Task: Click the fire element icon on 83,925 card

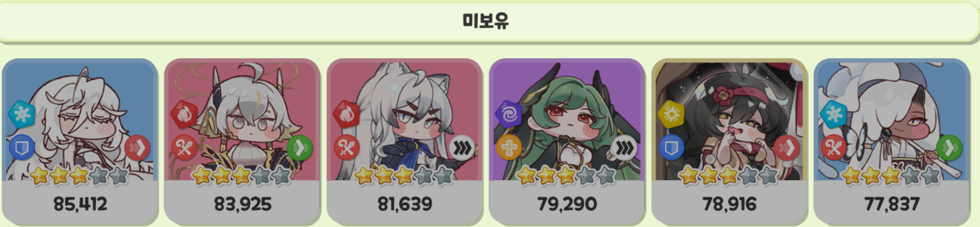Action: pos(184,113)
